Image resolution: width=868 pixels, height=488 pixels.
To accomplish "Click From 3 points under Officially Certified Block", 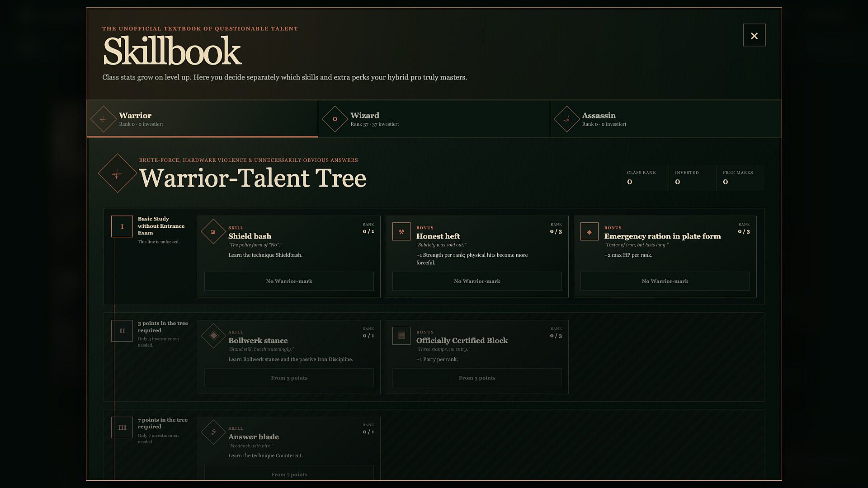I will (x=477, y=378).
